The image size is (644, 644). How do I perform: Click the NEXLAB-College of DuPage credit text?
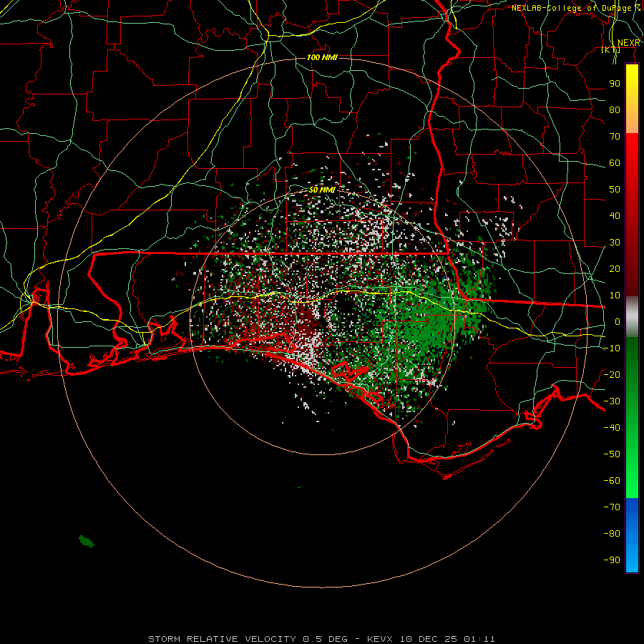point(576,8)
